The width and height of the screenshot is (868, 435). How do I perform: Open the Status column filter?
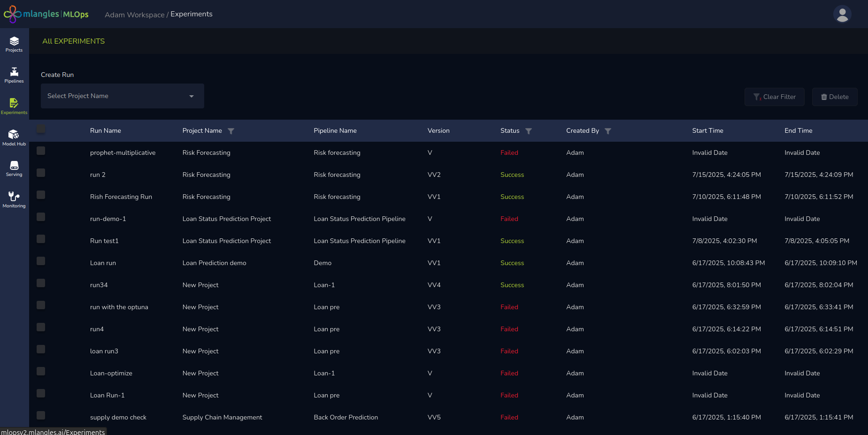[529, 131]
